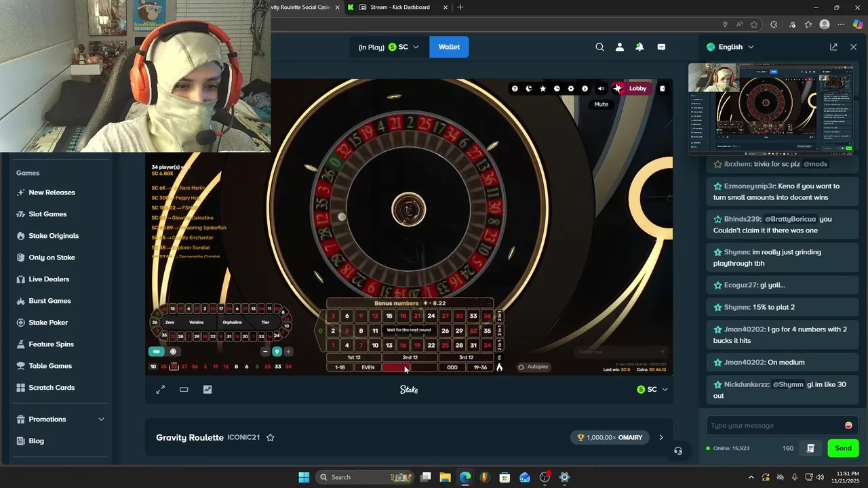
Task: Open chat rules icon beside Send
Action: pos(810,448)
